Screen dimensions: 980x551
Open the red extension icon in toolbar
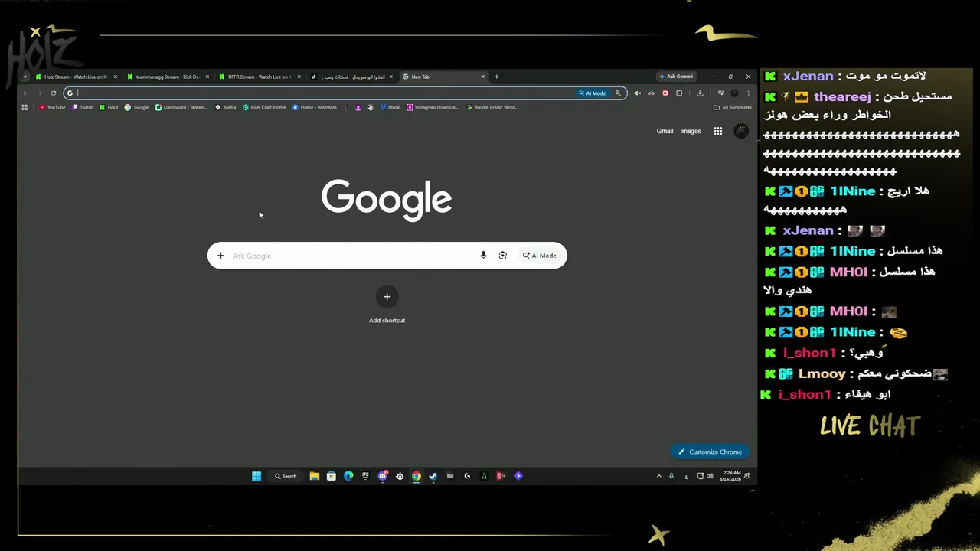[x=665, y=93]
